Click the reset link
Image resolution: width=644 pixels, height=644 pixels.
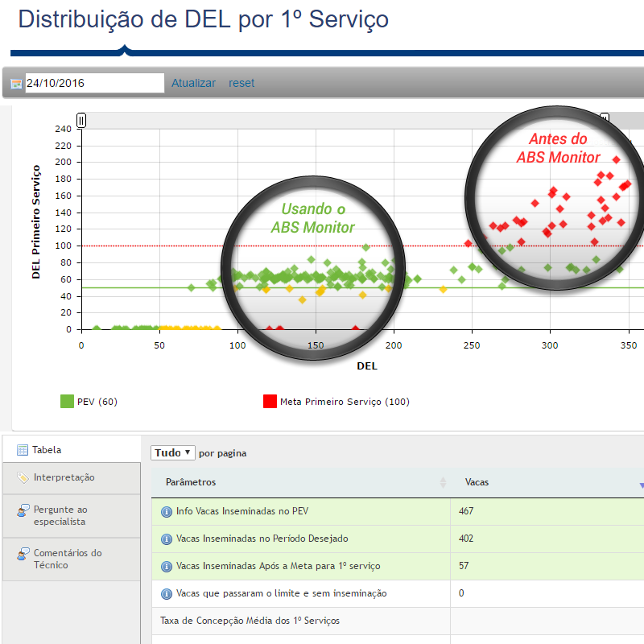242,83
